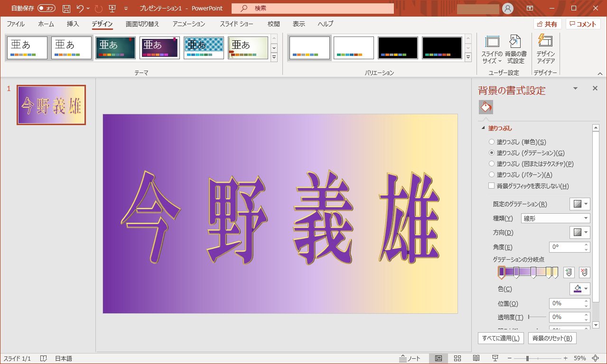The image size is (607, 364).
Task: Switch to Slide Sorter view icon
Action: [x=458, y=358]
